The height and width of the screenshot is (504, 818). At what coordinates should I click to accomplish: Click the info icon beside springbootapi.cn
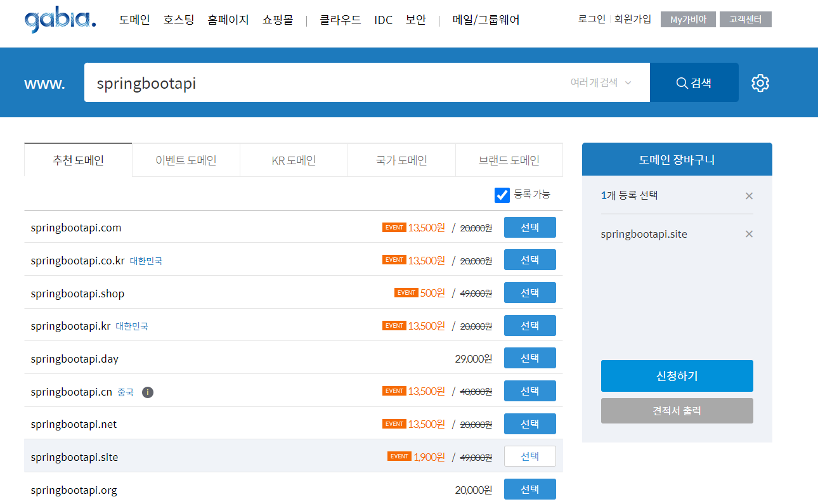(148, 392)
